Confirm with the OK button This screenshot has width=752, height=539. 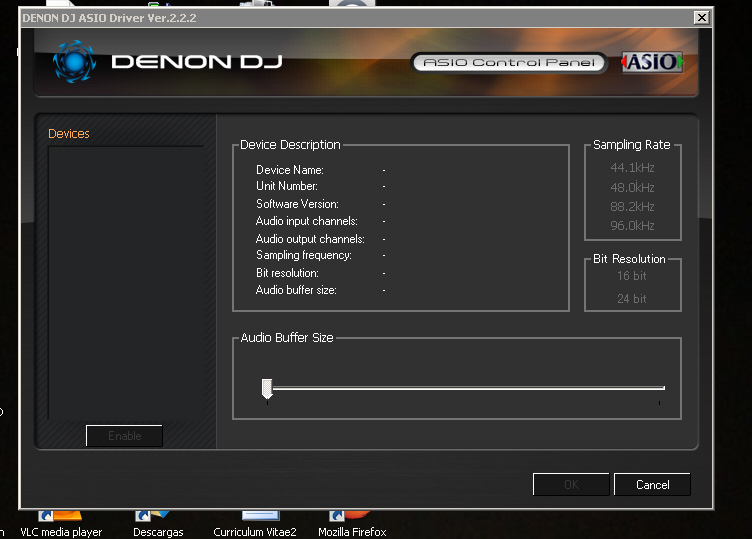[x=571, y=485]
